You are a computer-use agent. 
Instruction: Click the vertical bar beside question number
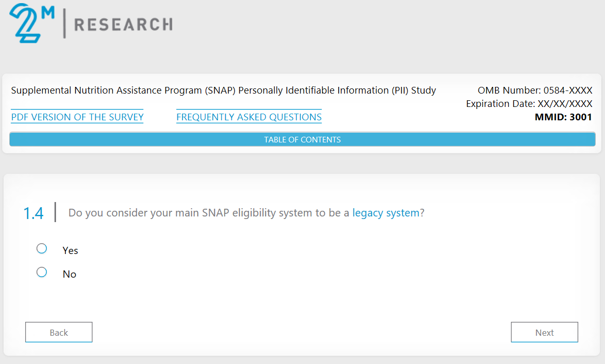pyautogui.click(x=55, y=212)
